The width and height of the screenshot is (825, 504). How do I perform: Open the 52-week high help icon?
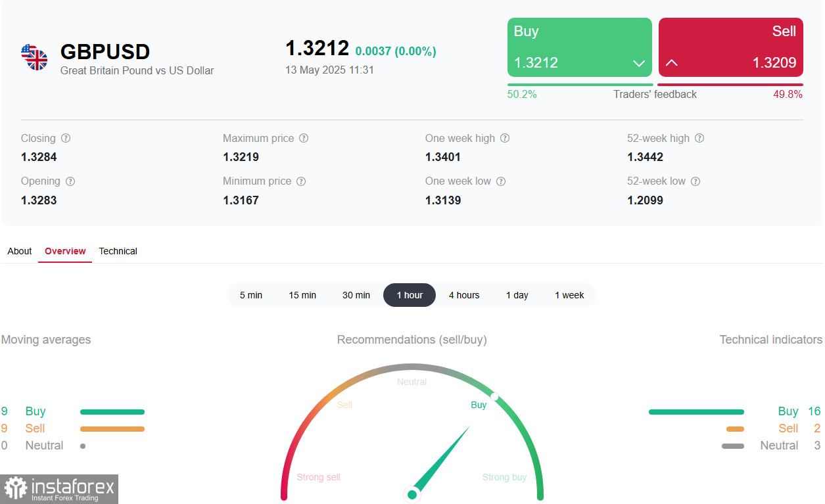699,139
